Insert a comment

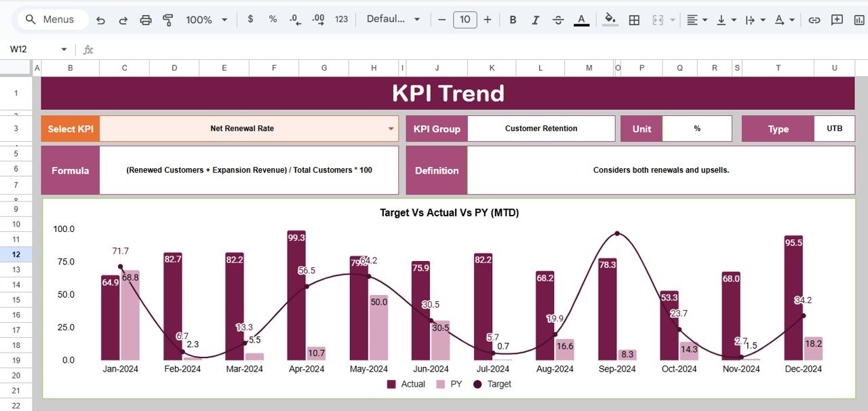[x=836, y=20]
